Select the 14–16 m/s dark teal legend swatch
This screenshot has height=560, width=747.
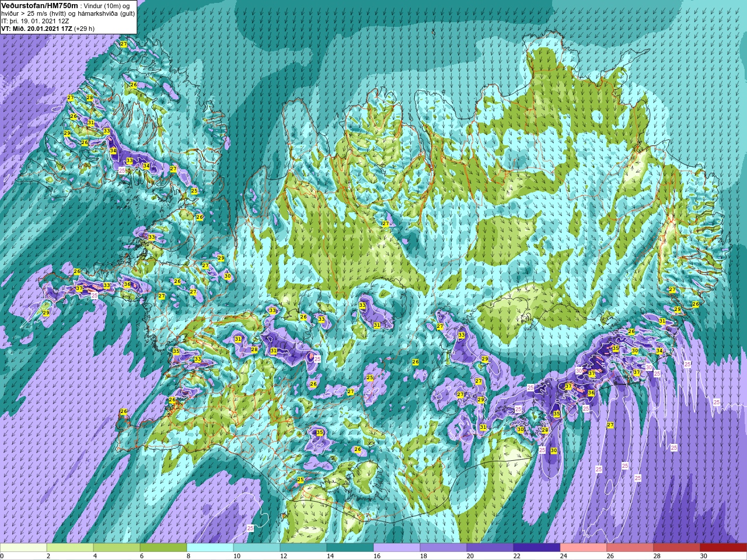tap(350, 548)
